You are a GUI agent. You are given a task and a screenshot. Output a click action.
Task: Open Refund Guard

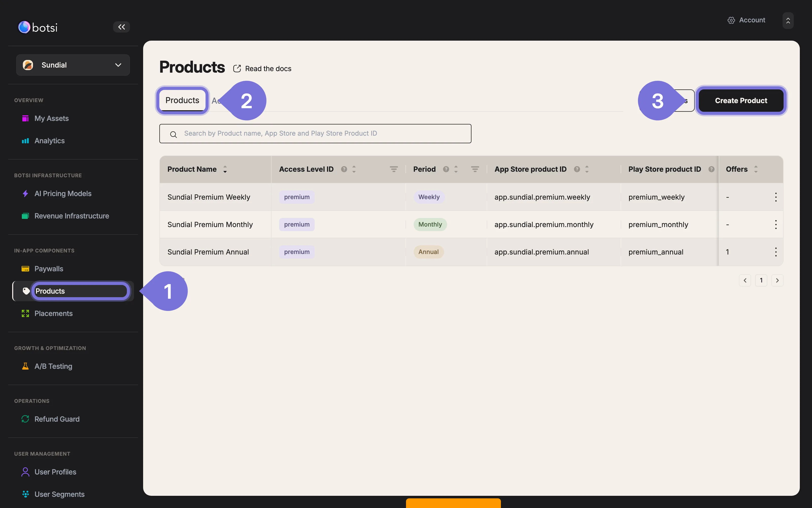point(57,419)
